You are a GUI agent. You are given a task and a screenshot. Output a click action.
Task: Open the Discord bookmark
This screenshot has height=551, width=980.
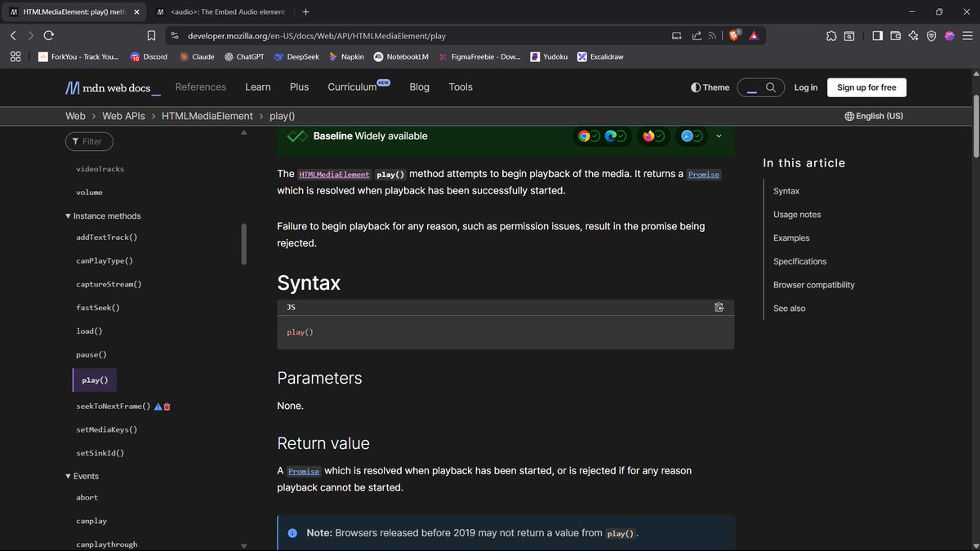pyautogui.click(x=149, y=57)
